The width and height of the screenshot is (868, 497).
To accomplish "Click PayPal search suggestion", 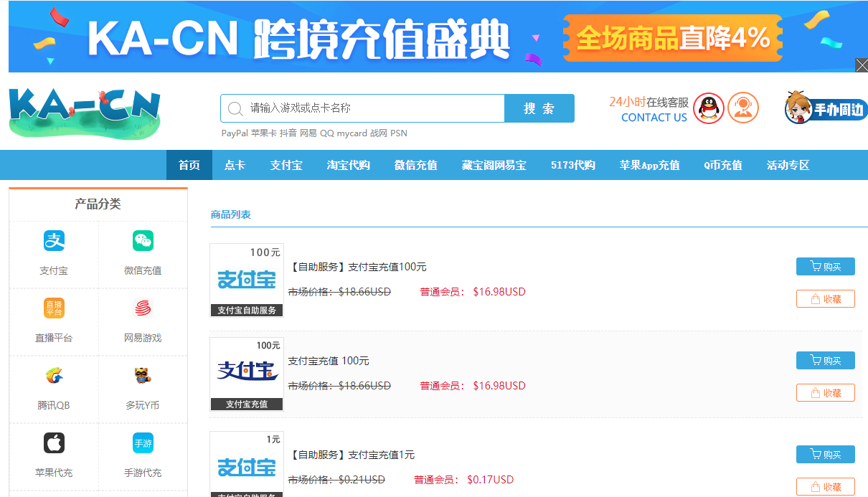I will [235, 133].
